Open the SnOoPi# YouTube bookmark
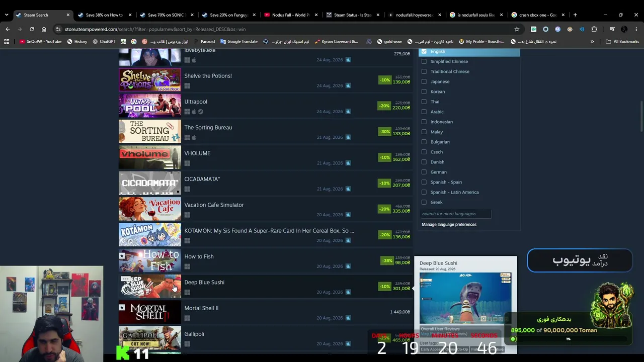The height and width of the screenshot is (362, 644). tap(40, 41)
